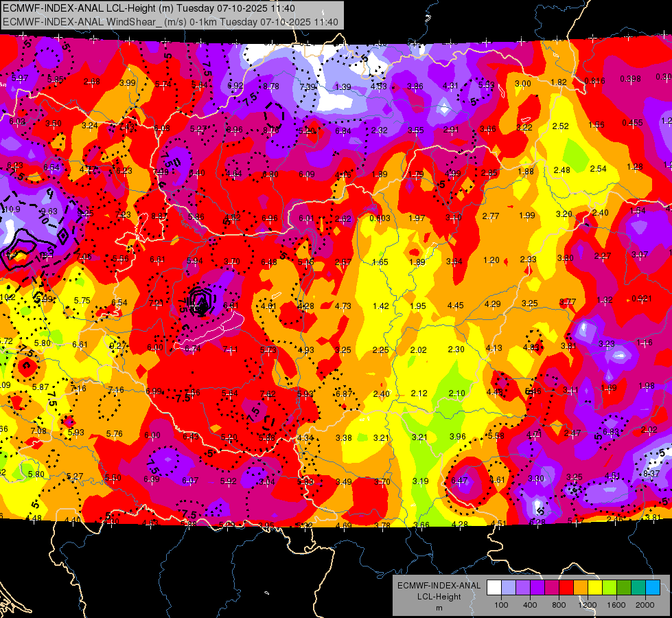
Task: Click wind shear value 4.77
Action: tap(88, 170)
